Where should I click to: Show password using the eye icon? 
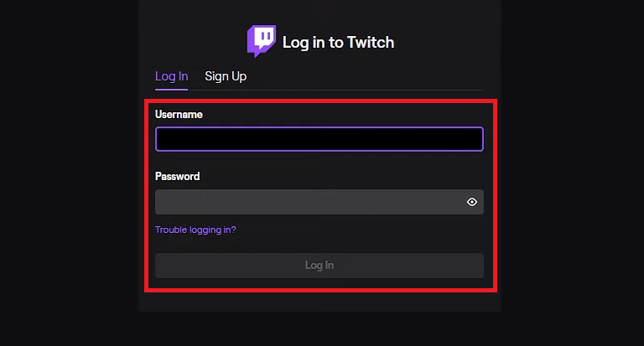pos(472,202)
